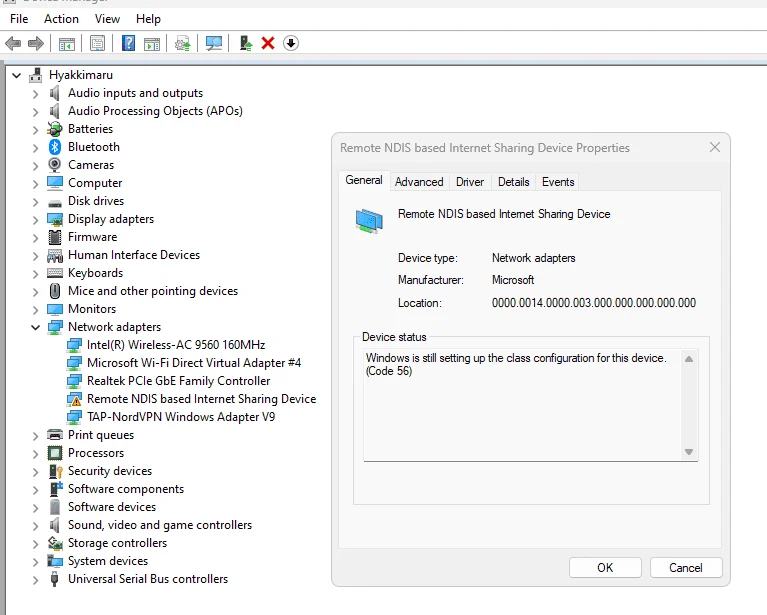Expand the Computer category
The height and width of the screenshot is (615, 767).
pyautogui.click(x=35, y=183)
